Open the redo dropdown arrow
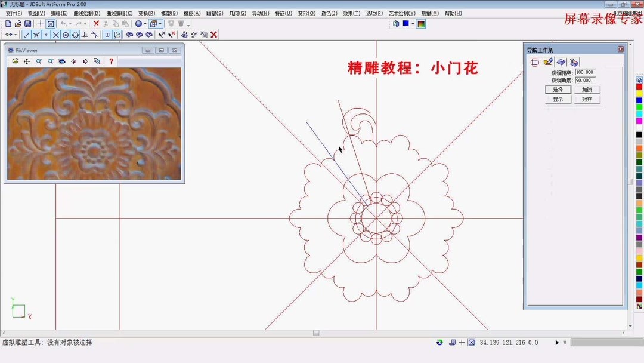Viewport: 644px width, 363px height. [x=85, y=24]
